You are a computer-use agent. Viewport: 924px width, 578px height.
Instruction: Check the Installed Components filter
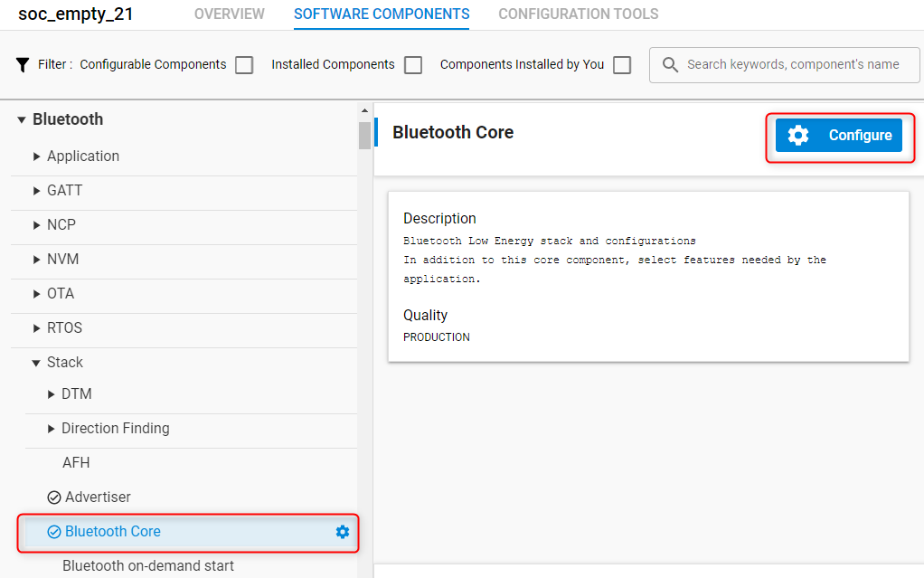413,64
